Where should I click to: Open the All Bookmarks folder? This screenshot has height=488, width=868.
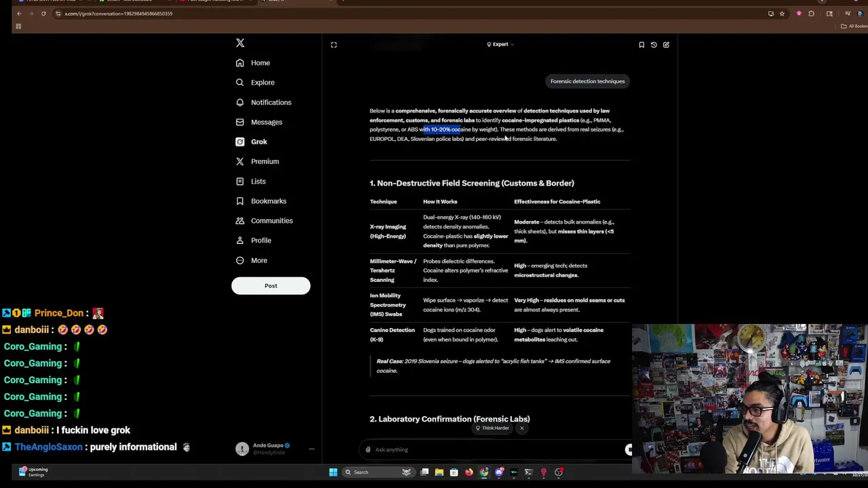[x=853, y=26]
